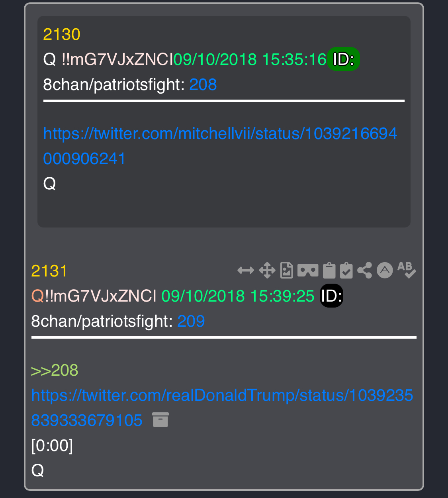This screenshot has width=448, height=498.
Task: Click the clipboard with checkmark icon
Action: [346, 271]
